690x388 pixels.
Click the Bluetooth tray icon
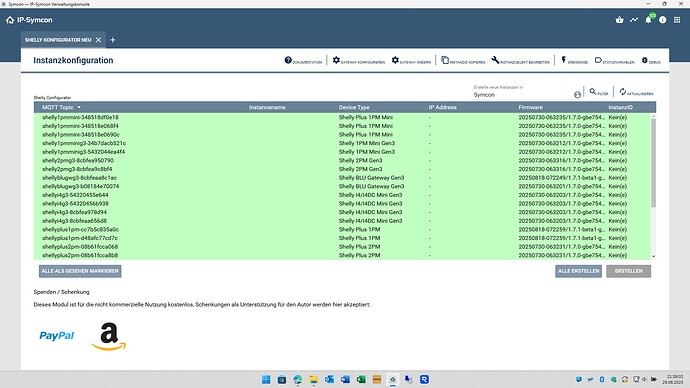pyautogui.click(x=602, y=379)
